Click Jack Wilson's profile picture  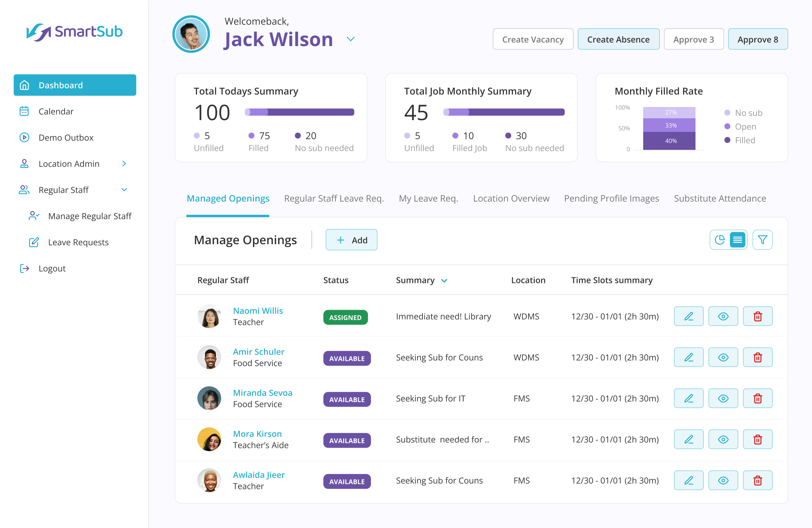(191, 34)
